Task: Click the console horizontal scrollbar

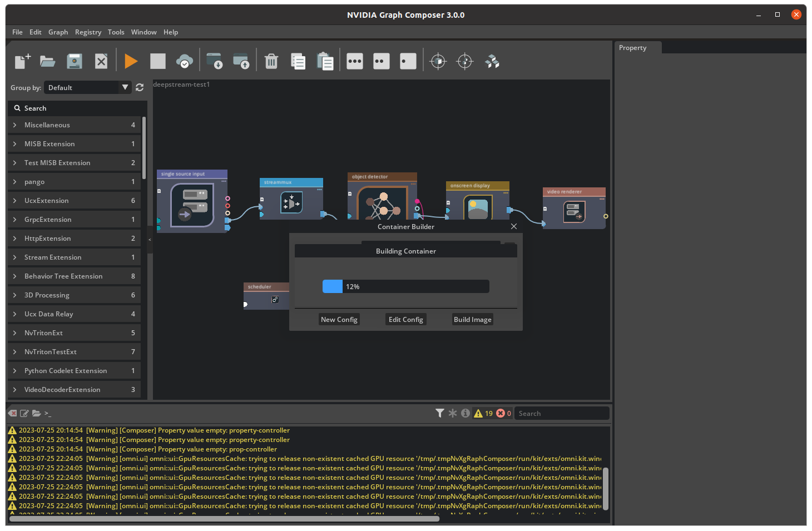Action: [x=224, y=519]
